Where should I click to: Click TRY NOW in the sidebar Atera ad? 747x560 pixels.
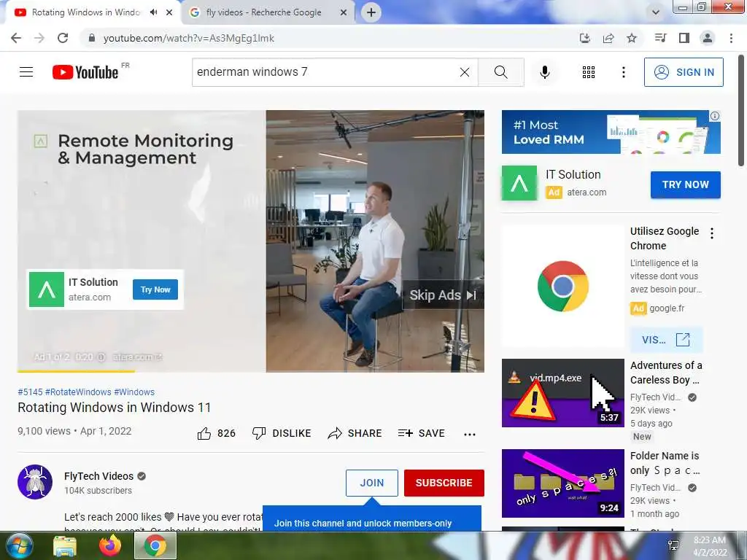point(686,184)
